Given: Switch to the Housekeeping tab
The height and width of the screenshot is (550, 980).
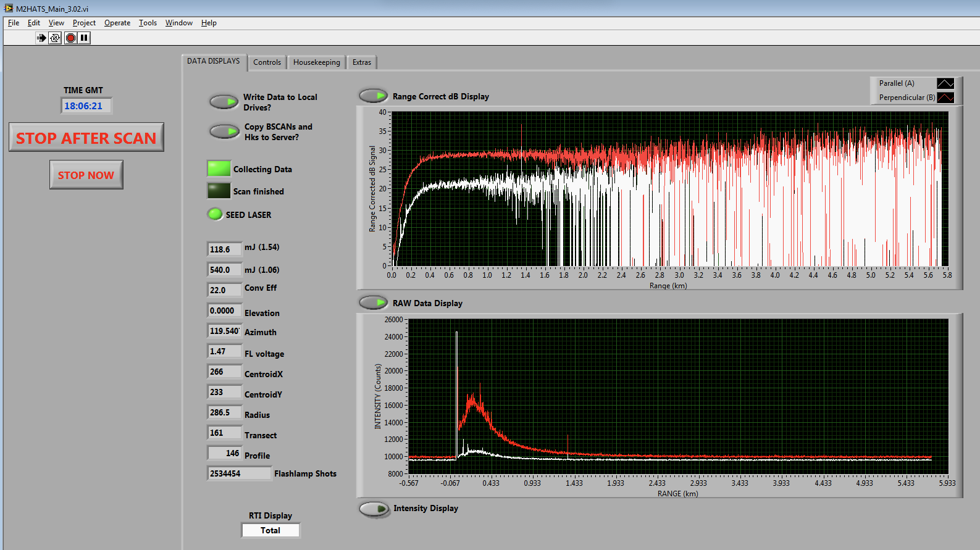Looking at the screenshot, I should coord(316,62).
